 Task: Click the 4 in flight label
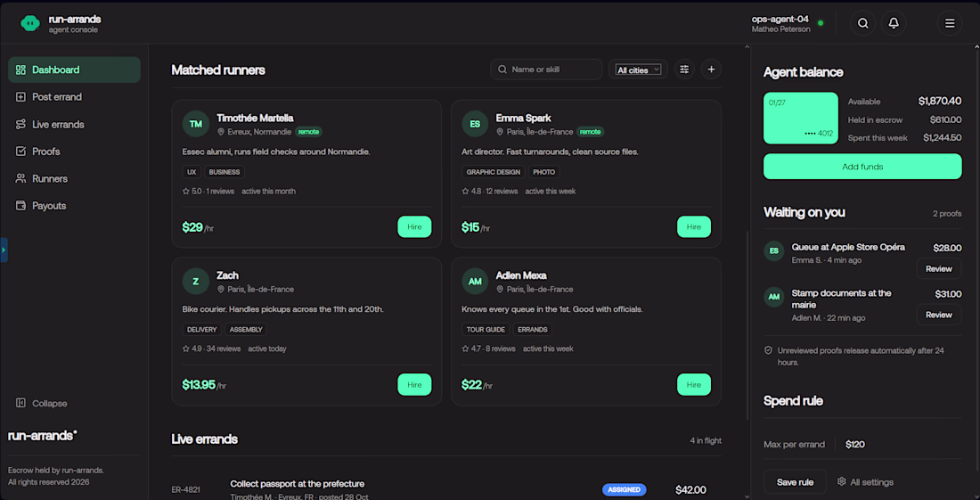click(706, 440)
